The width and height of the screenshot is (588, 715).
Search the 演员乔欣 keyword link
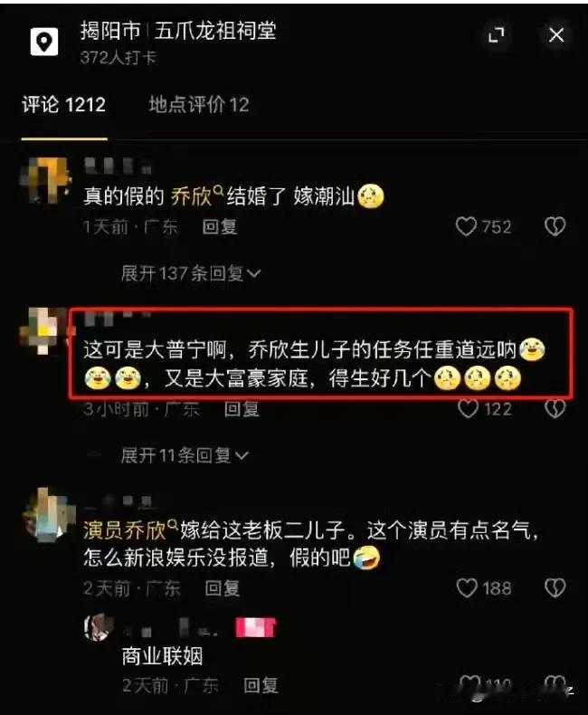coord(130,529)
